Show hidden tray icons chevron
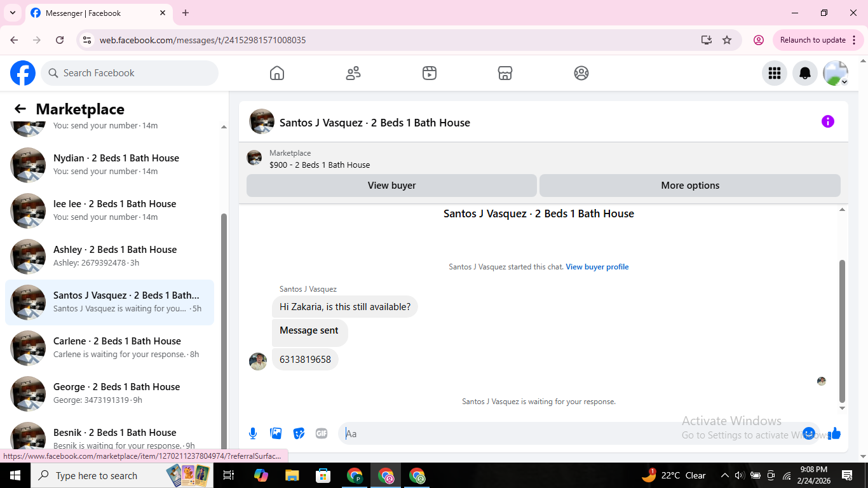The width and height of the screenshot is (868, 488). point(724,475)
